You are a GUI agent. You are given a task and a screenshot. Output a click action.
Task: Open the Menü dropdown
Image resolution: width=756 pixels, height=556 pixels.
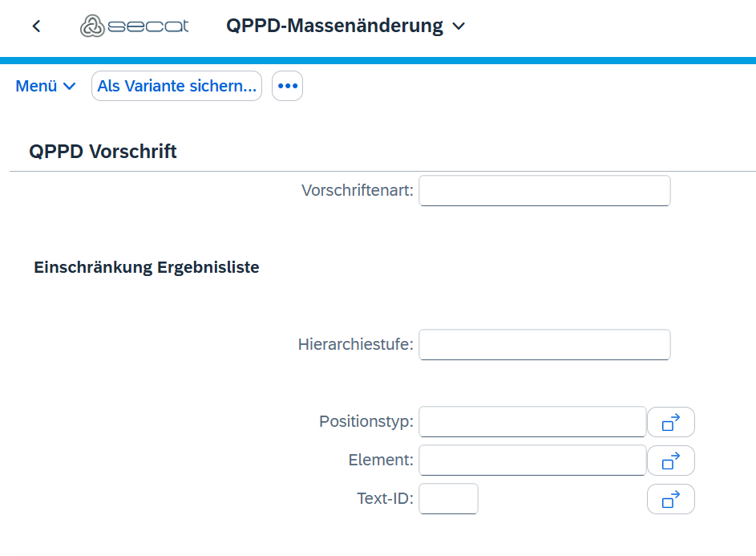click(46, 86)
